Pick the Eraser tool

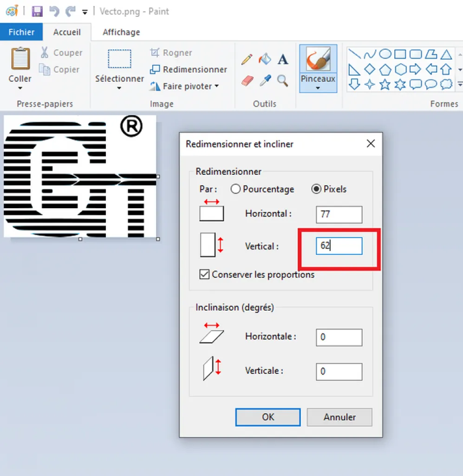[248, 81]
